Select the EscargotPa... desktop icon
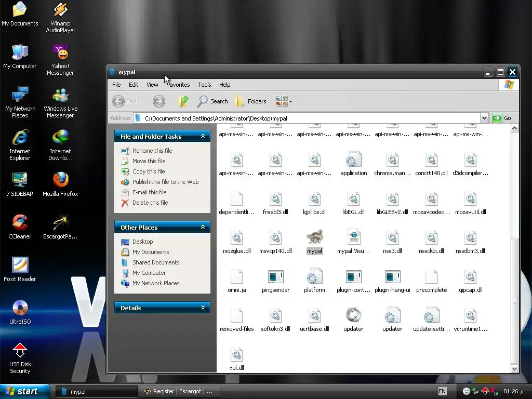 pyautogui.click(x=60, y=227)
